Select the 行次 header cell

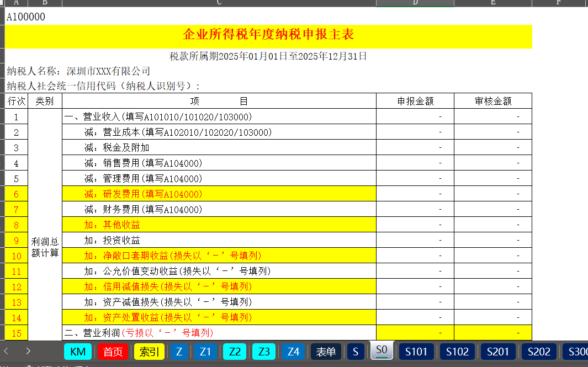tap(17, 101)
